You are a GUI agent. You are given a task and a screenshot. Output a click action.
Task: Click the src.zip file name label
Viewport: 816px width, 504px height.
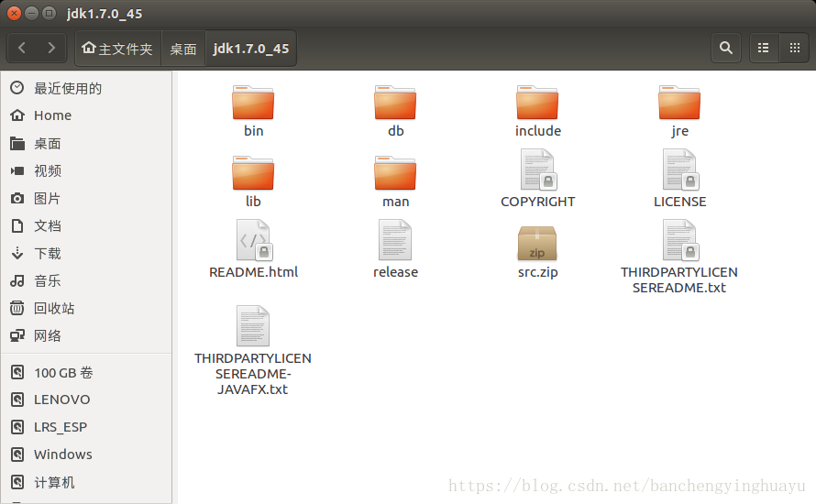click(537, 272)
